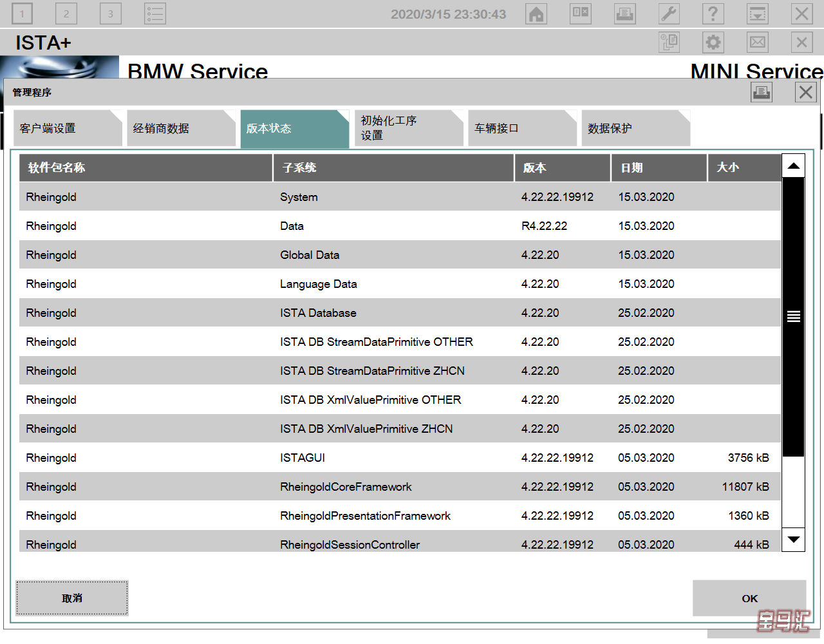Select ISTA DB XmlValuePrimitive ZHCN row

coord(400,428)
